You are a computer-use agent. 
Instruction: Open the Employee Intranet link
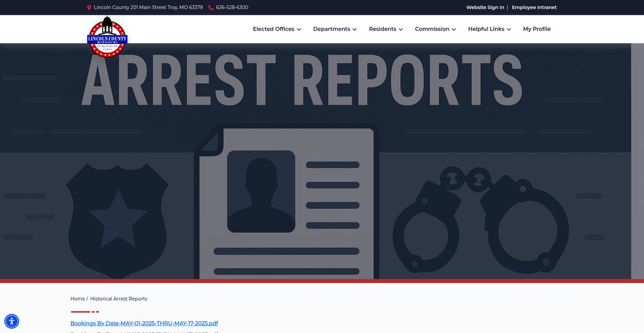click(x=534, y=8)
